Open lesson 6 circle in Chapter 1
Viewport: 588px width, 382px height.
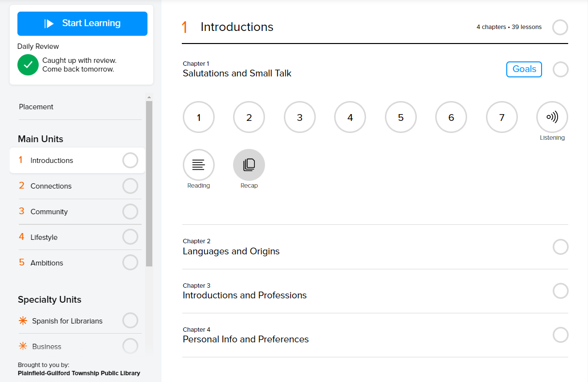tap(451, 117)
